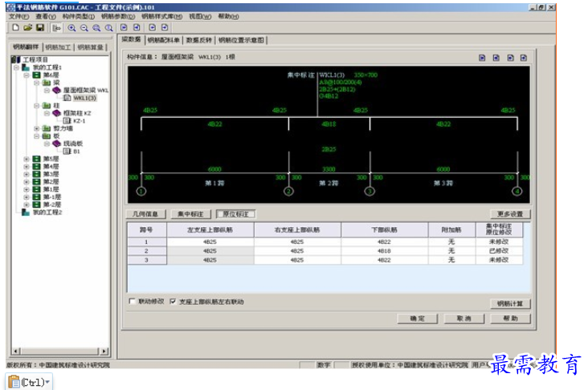This screenshot has width=588, height=390.
Task: Click the first blue page-arrow toolbar icon
Action: 124,27
